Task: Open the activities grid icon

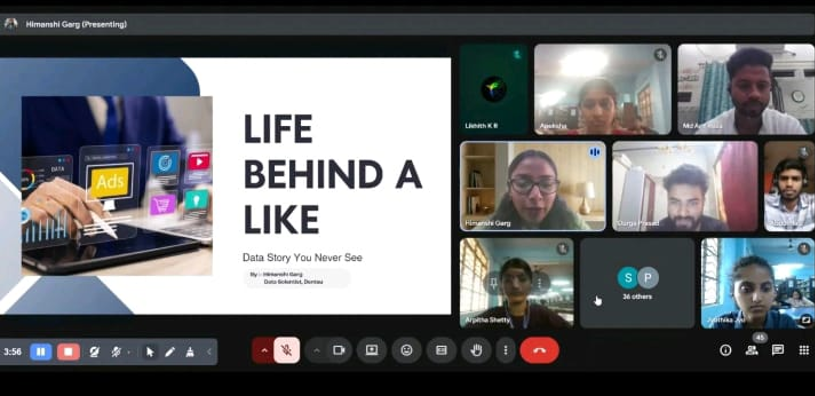Action: [804, 350]
